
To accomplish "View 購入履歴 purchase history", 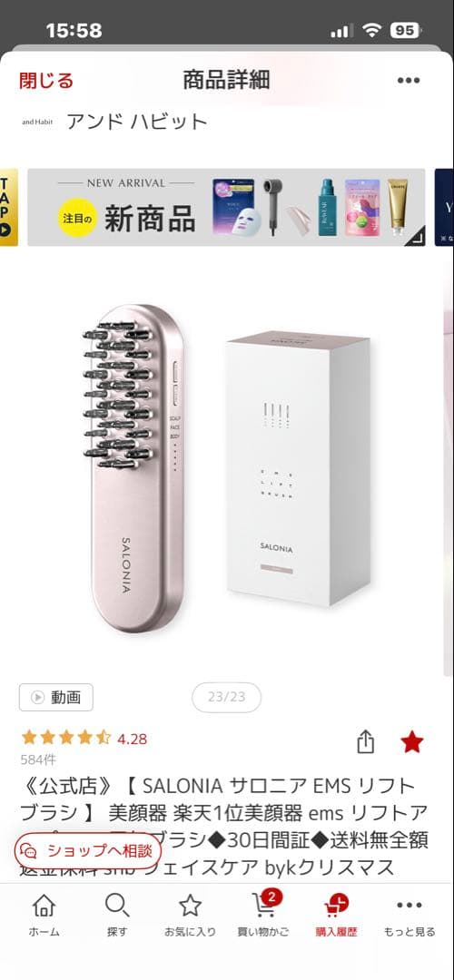I will pyautogui.click(x=337, y=915).
